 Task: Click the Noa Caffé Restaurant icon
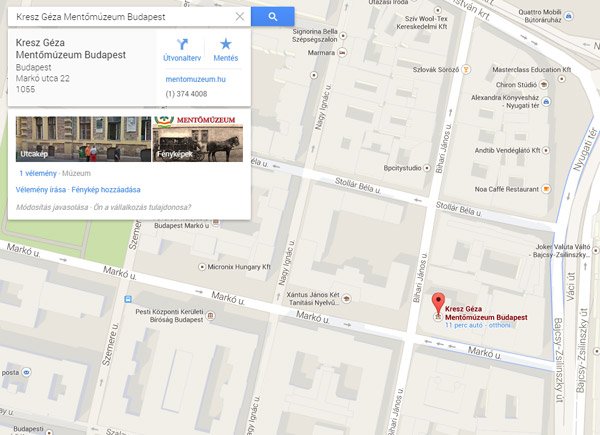tap(547, 189)
